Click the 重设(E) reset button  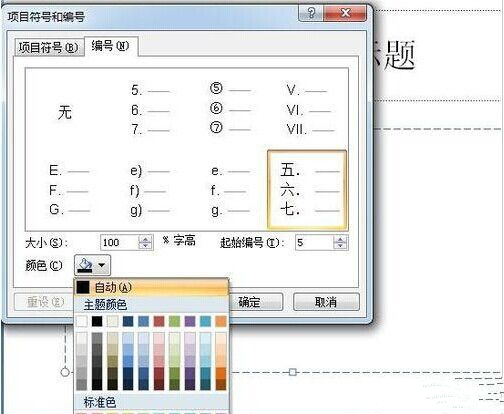point(45,302)
